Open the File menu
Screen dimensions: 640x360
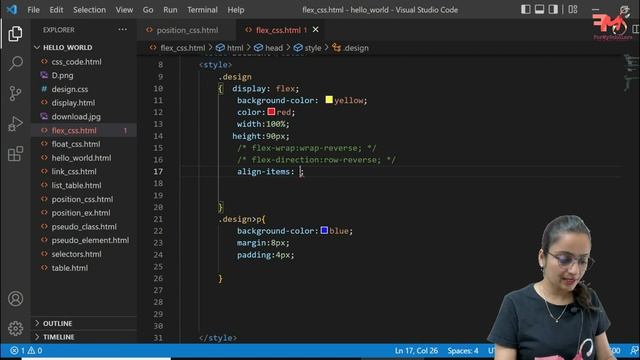33,9
